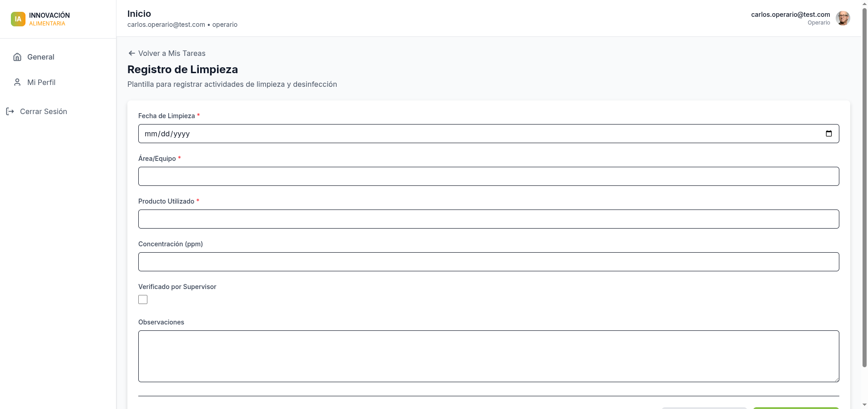Click the logout icon beside Cerrar Sesión
This screenshot has width=868, height=409.
pyautogui.click(x=10, y=111)
